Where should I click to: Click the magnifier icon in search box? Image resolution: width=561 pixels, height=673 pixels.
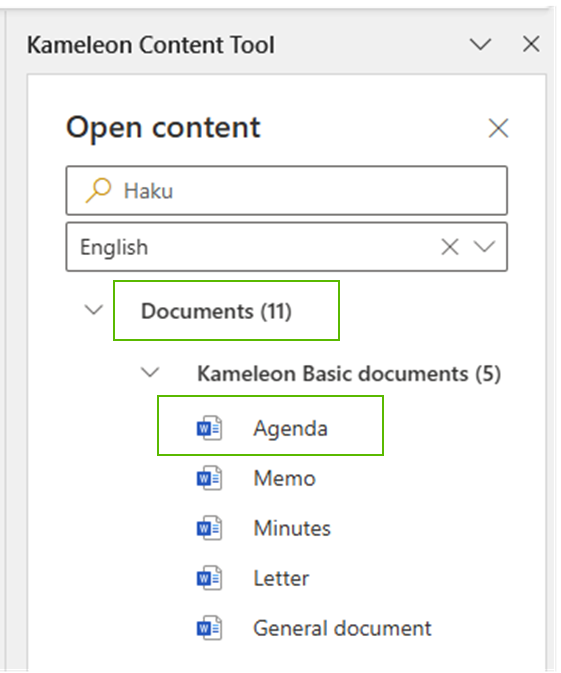[x=98, y=190]
